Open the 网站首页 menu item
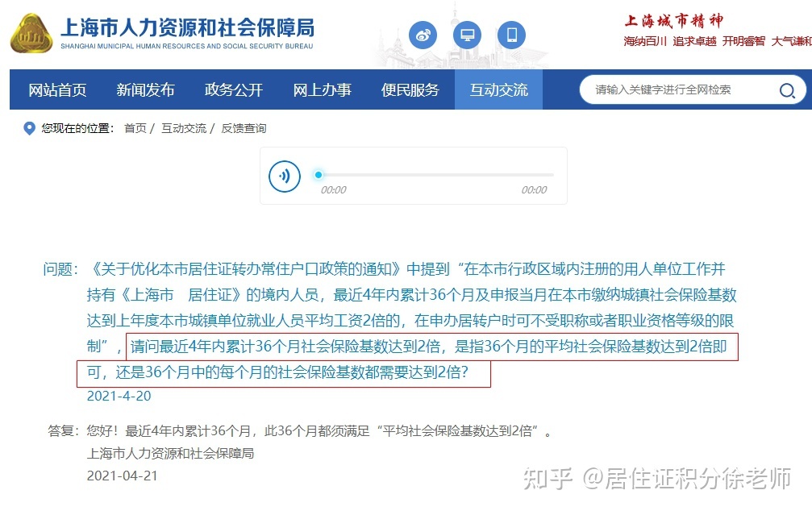 point(57,89)
